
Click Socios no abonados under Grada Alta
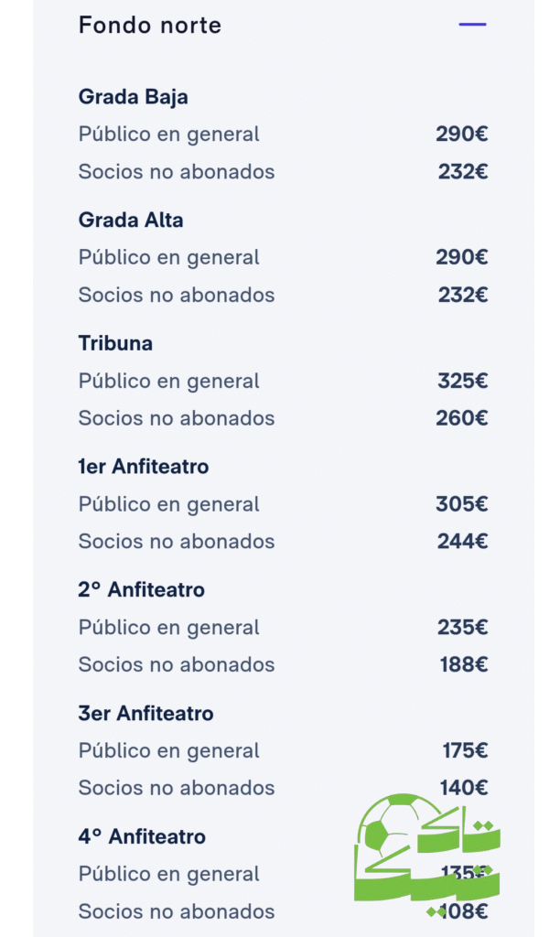177,295
